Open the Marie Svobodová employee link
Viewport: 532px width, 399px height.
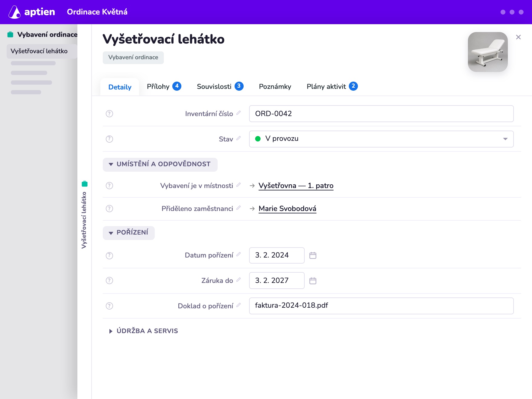287,209
